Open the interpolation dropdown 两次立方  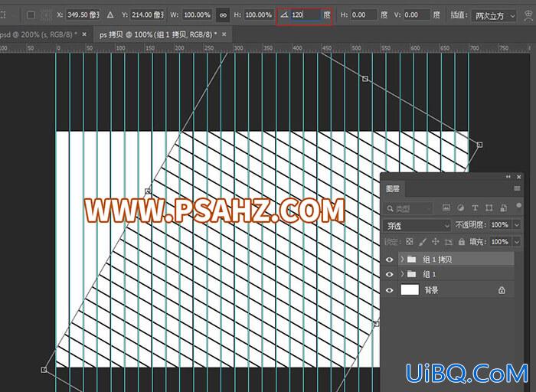[494, 16]
